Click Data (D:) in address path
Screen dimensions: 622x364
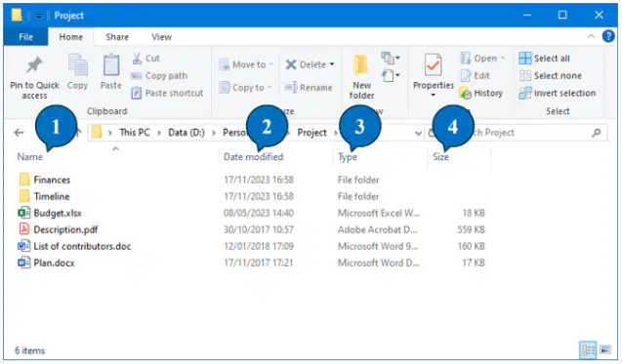[187, 133]
